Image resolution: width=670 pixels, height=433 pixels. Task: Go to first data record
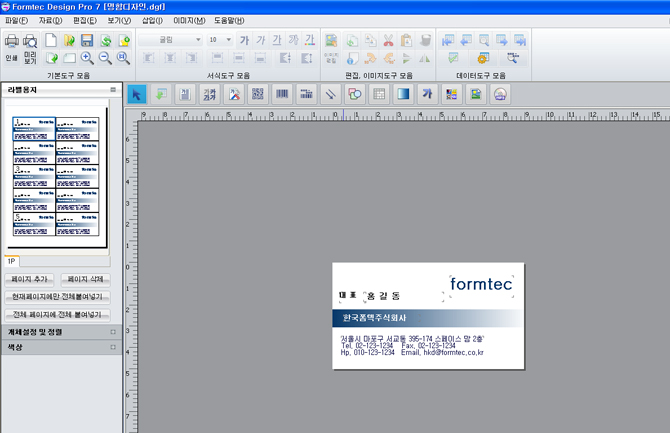pos(448,40)
